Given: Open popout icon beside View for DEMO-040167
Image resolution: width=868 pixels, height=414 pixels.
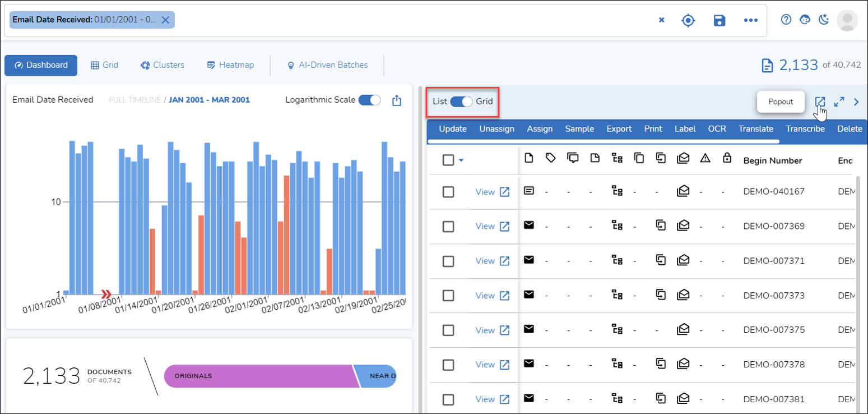Looking at the screenshot, I should point(504,192).
